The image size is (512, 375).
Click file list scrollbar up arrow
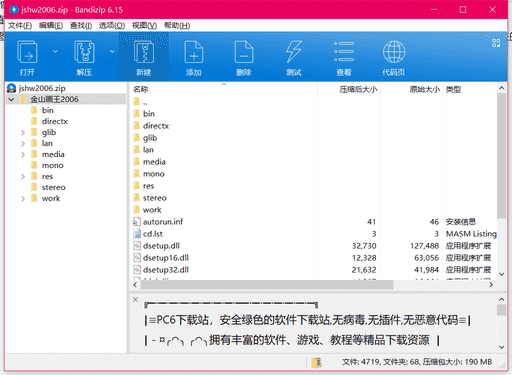[501, 88]
